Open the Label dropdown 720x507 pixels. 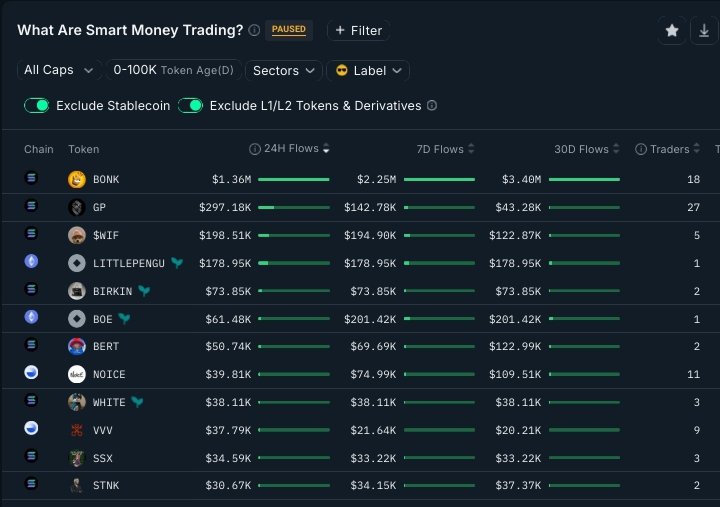(x=368, y=71)
